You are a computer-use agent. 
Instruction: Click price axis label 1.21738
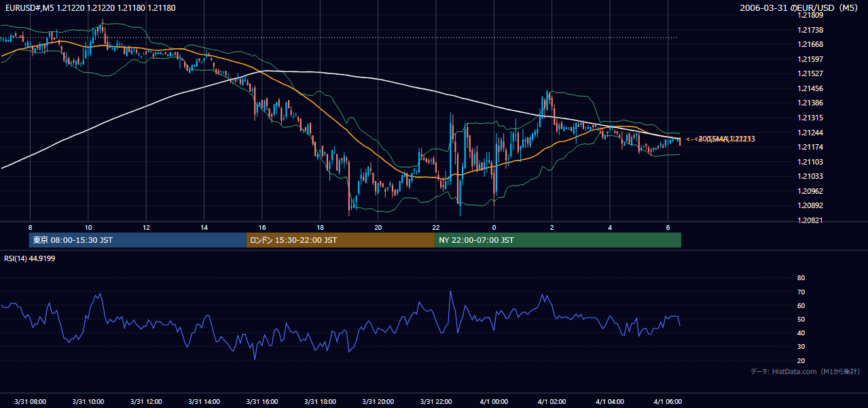(x=810, y=30)
